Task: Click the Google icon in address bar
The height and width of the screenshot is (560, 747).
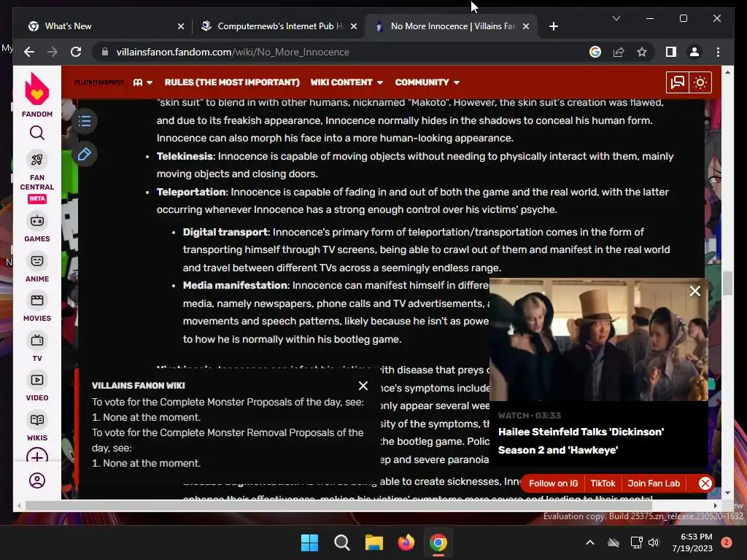Action: 595,52
